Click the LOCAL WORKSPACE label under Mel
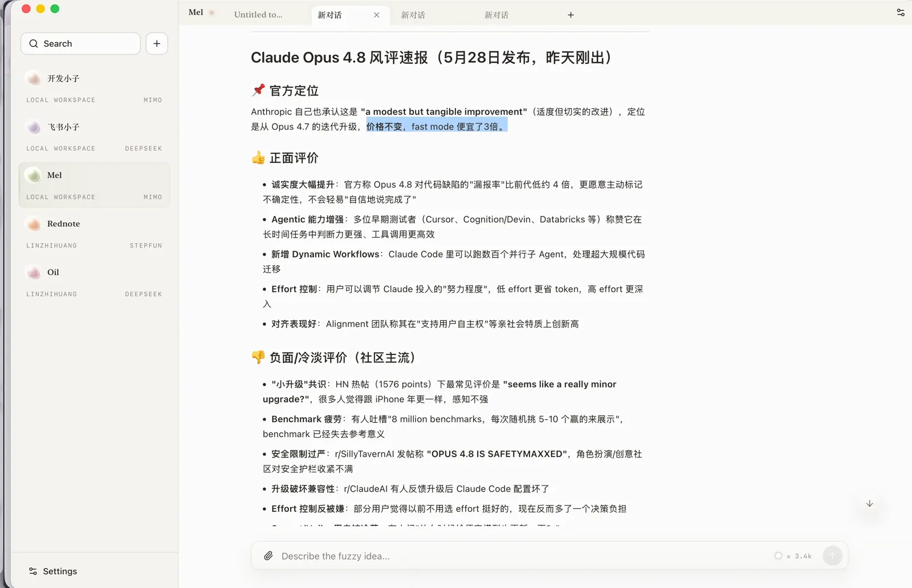Screen dimensions: 912x588 pyautogui.click(x=61, y=197)
